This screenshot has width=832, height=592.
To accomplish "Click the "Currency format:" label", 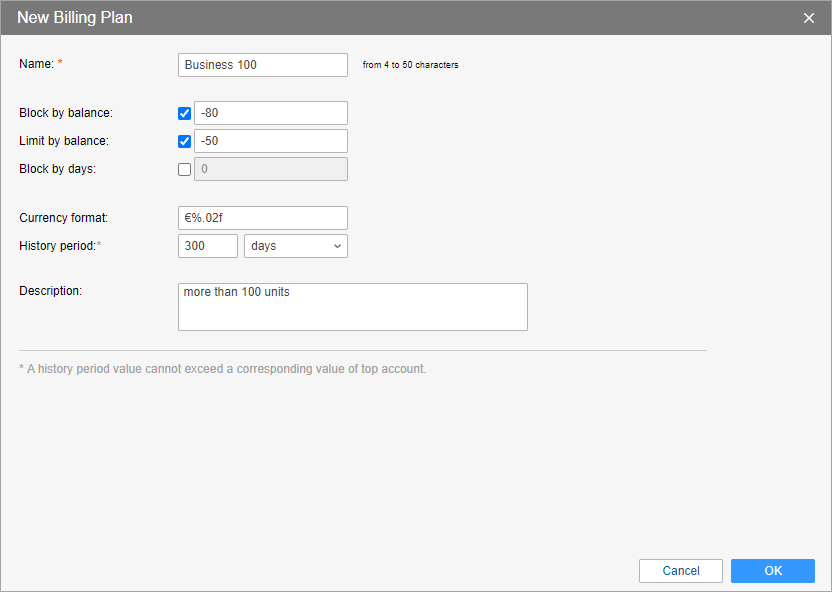I will [x=63, y=217].
